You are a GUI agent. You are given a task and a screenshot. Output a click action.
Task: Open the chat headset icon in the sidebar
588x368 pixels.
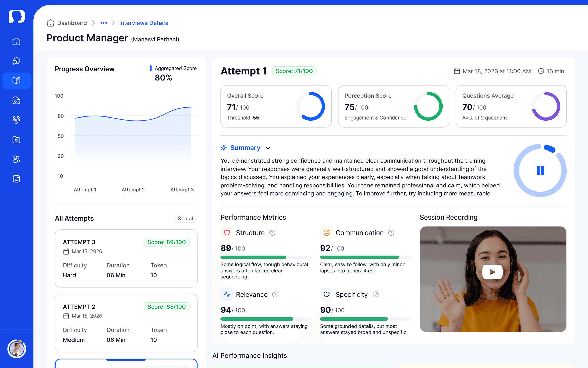pos(16,61)
